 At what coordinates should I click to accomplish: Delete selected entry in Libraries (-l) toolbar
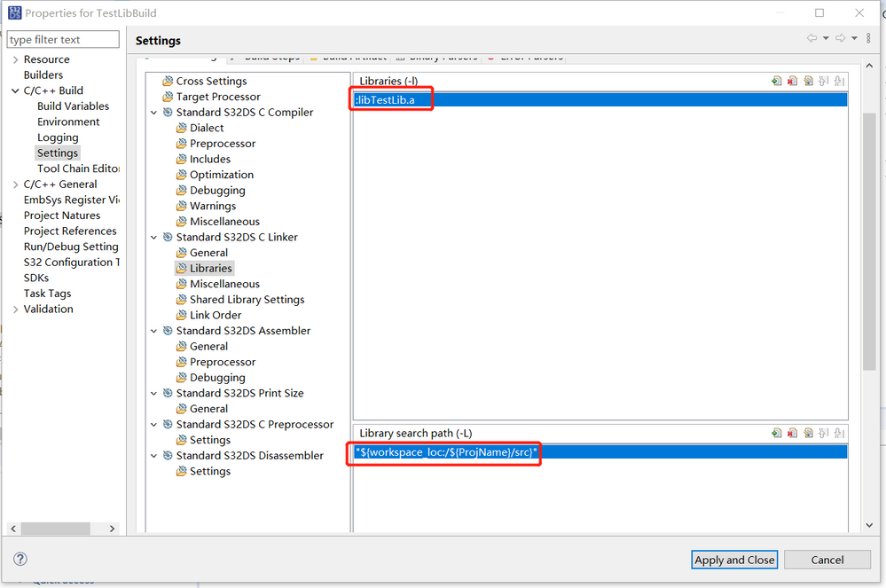point(793,81)
